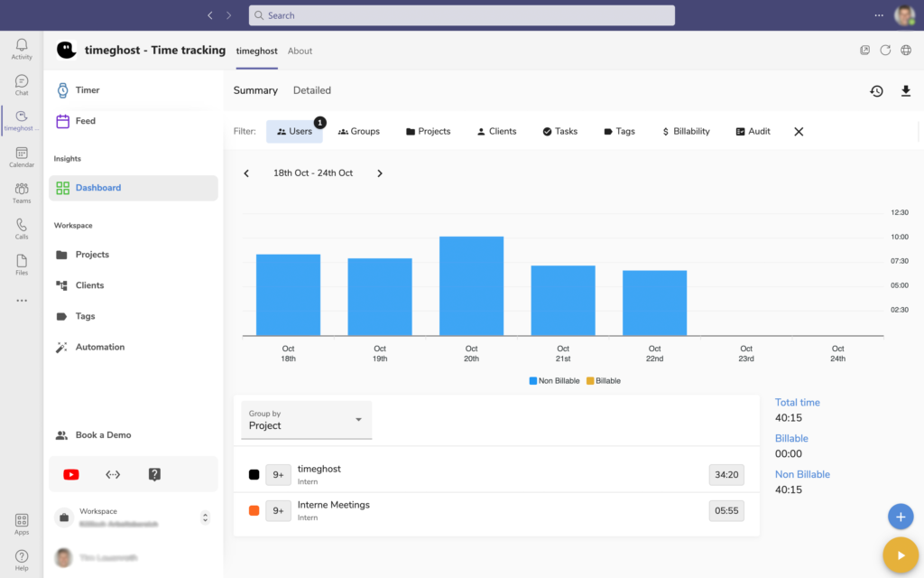924x578 pixels.
Task: Click the help question mark icon
Action: (x=154, y=474)
